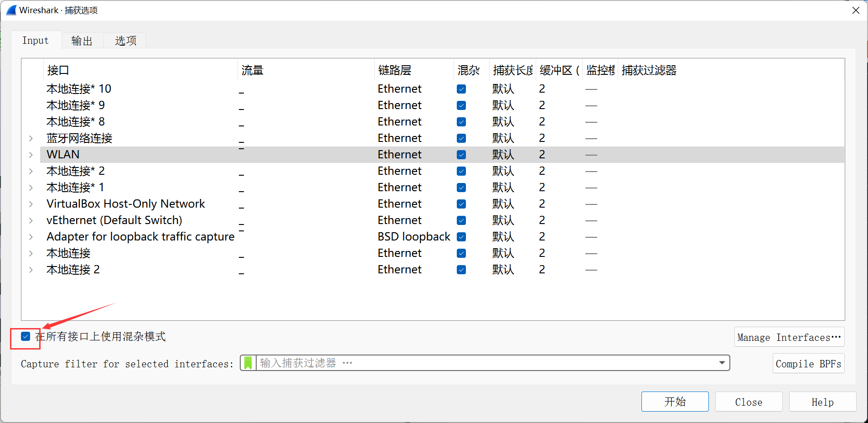Toggle promiscuous checkbox for 本地连接* 8

tap(461, 122)
